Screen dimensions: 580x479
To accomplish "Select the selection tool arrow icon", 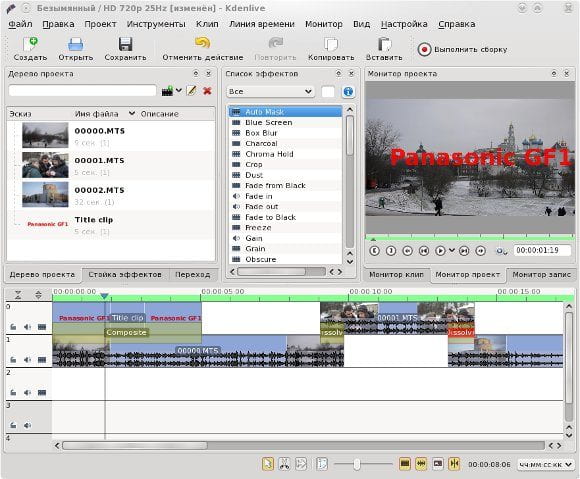I will [x=268, y=463].
